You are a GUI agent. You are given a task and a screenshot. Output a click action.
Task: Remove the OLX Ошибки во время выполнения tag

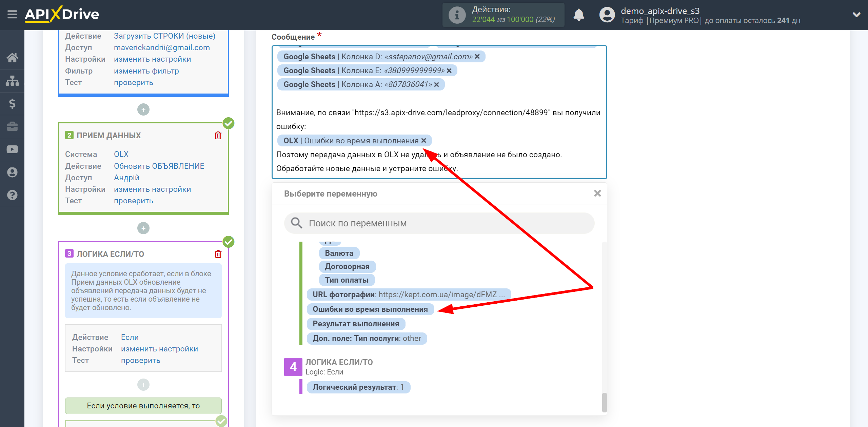424,141
